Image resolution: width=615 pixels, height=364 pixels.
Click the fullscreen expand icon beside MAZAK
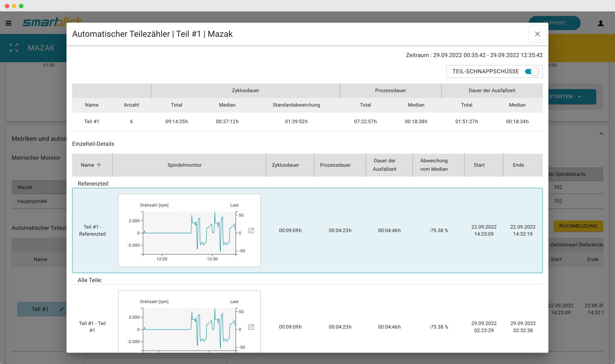[x=14, y=47]
